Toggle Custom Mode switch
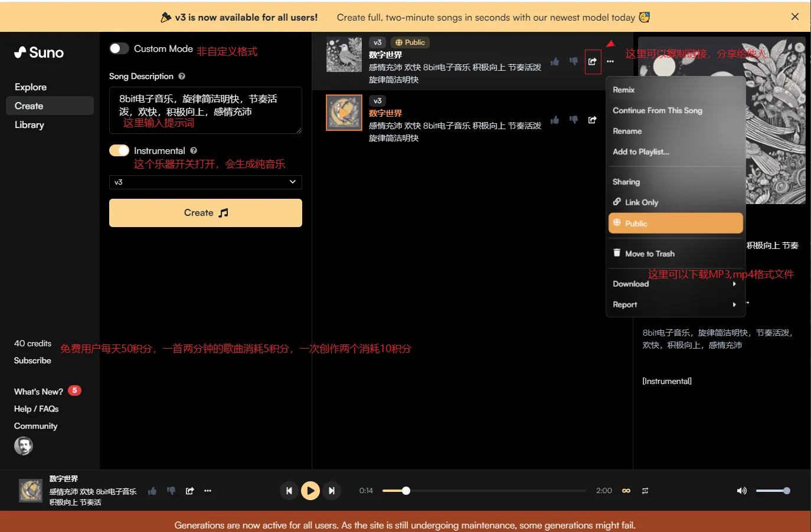 119,48
